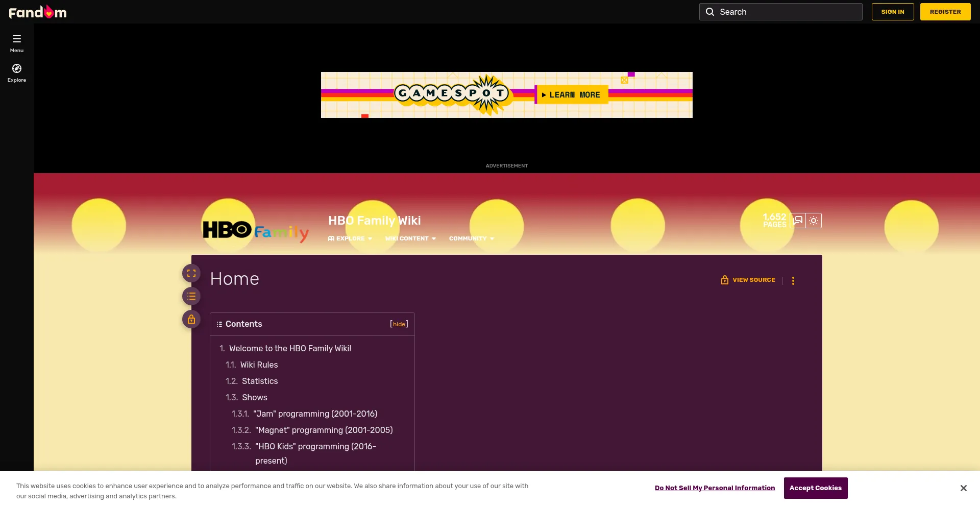Expand the Explore dropdown menu
980x507 pixels.
click(350, 238)
